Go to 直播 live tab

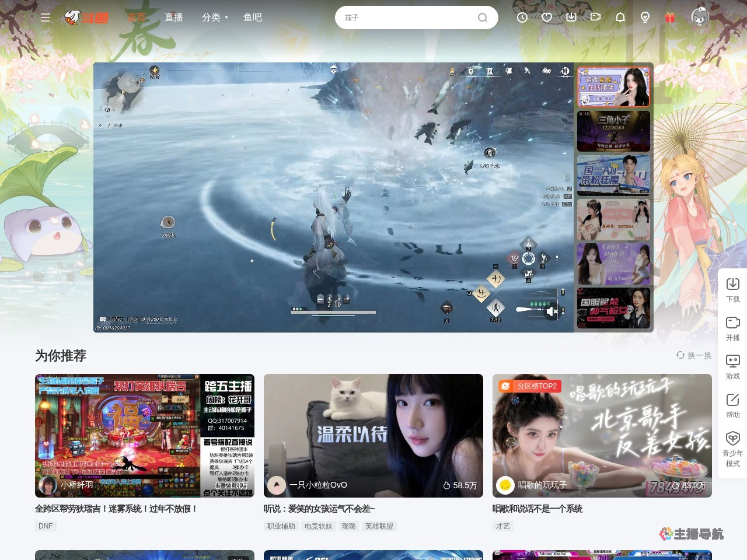point(174,17)
